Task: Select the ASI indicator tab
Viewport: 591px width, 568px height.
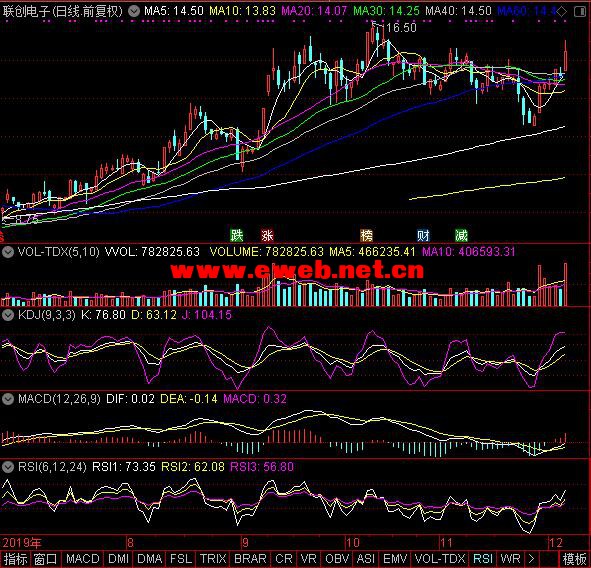Action: (366, 559)
